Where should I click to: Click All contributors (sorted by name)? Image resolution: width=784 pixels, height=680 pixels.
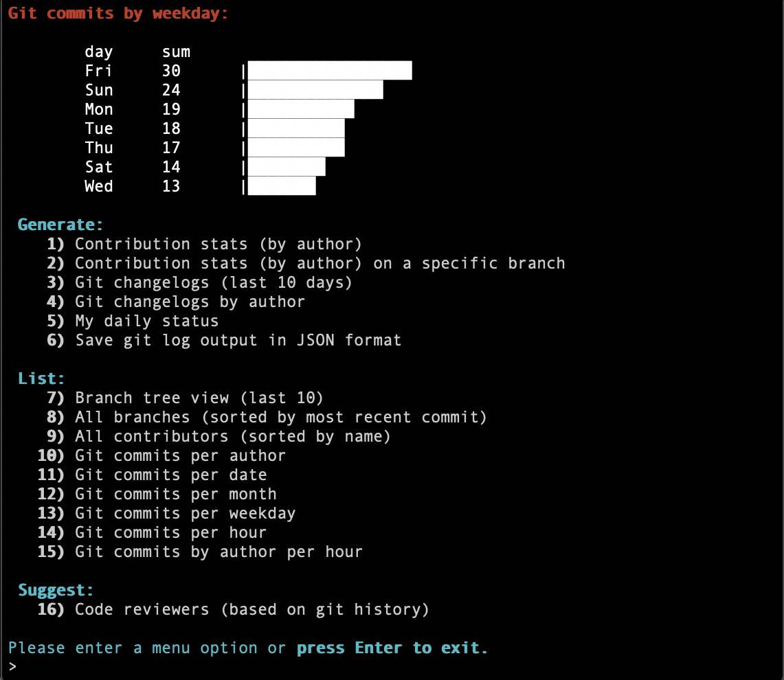232,436
